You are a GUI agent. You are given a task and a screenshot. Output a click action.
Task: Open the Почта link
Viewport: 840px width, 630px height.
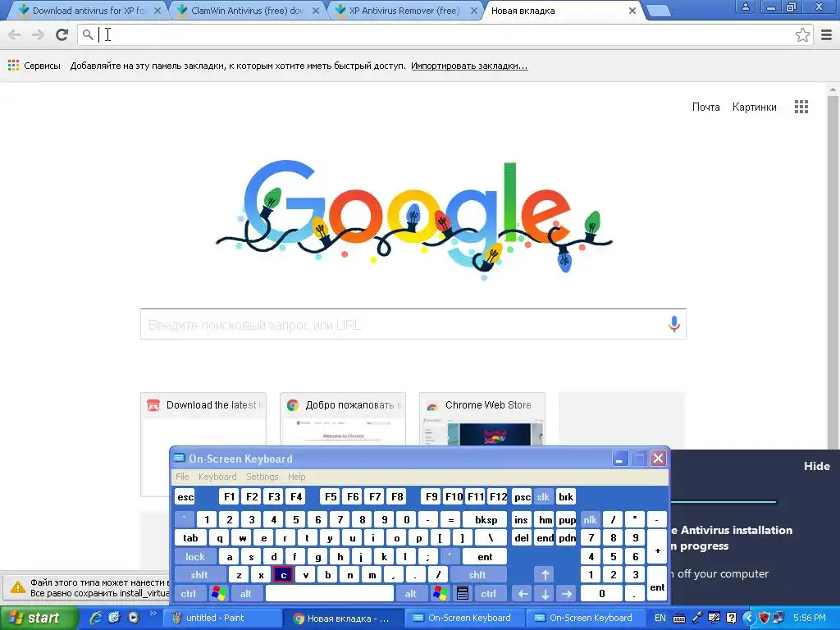point(705,107)
